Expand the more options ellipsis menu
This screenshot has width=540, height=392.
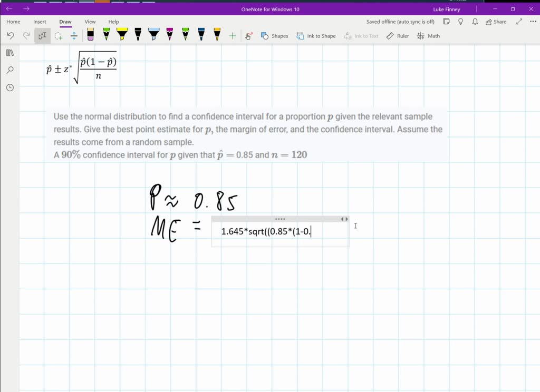point(532,22)
